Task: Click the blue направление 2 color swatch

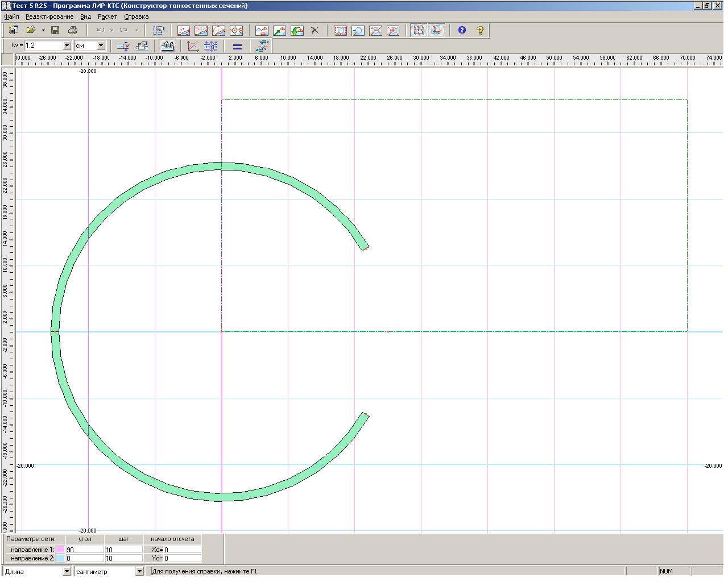Action: click(x=60, y=558)
